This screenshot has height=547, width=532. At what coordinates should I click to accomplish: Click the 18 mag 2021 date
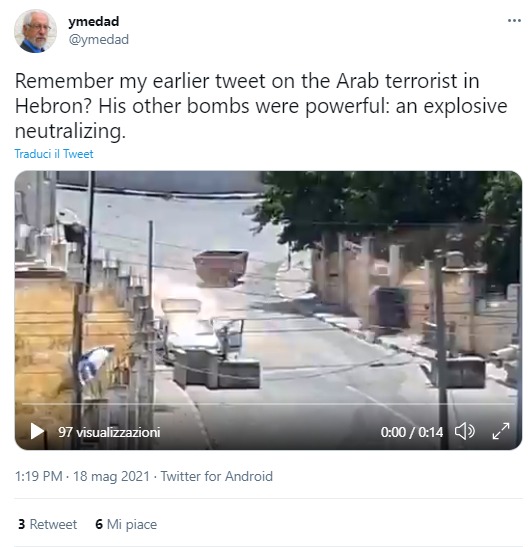(x=111, y=476)
